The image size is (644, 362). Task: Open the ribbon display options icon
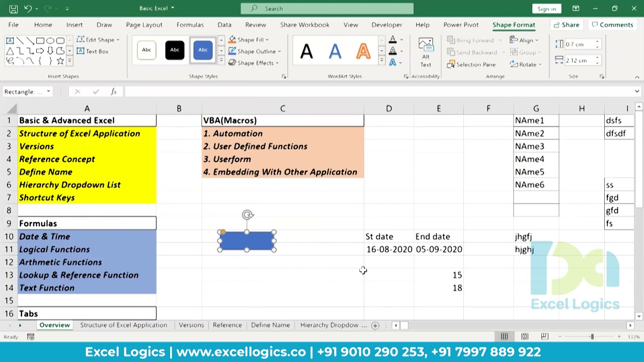pos(576,9)
